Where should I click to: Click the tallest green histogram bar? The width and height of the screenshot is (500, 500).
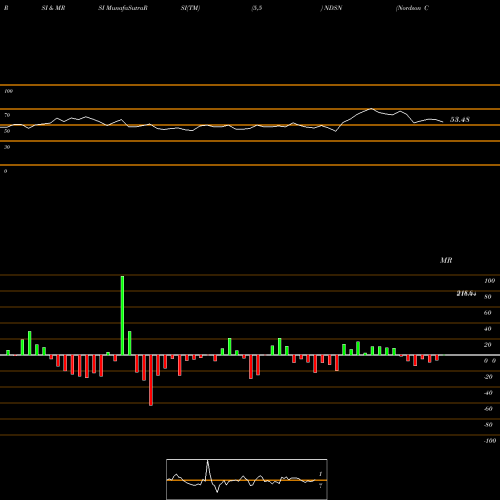[122, 315]
